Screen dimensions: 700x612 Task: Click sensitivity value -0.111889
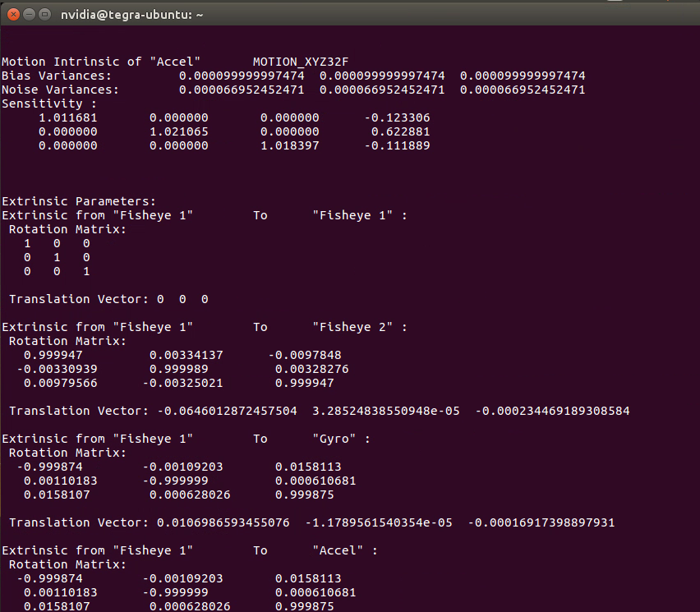[x=398, y=145]
